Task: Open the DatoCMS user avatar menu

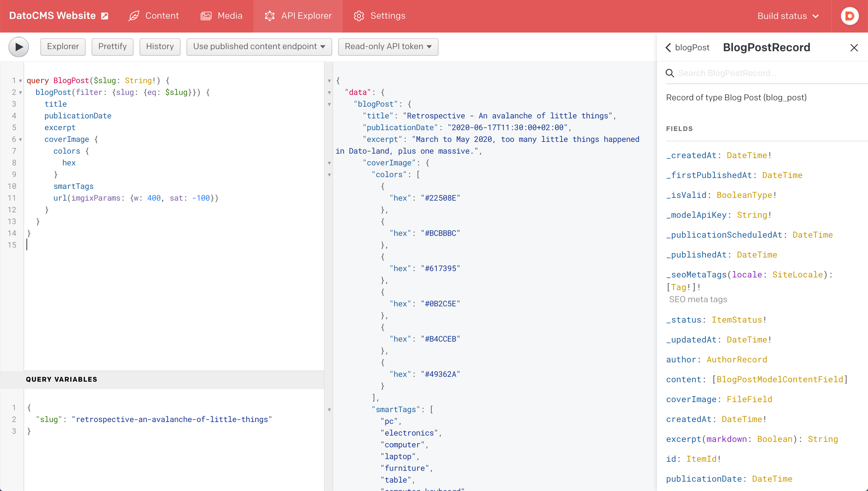Action: 849,16
